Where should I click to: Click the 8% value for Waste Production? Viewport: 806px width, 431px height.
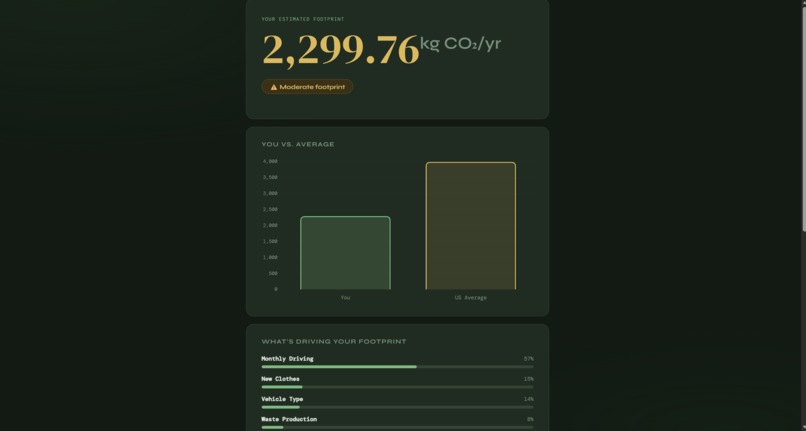click(530, 419)
